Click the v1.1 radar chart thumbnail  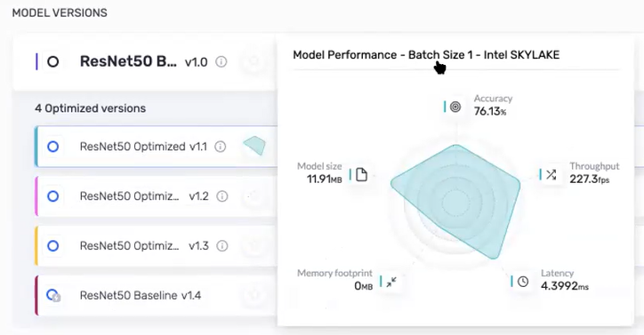[x=254, y=146]
